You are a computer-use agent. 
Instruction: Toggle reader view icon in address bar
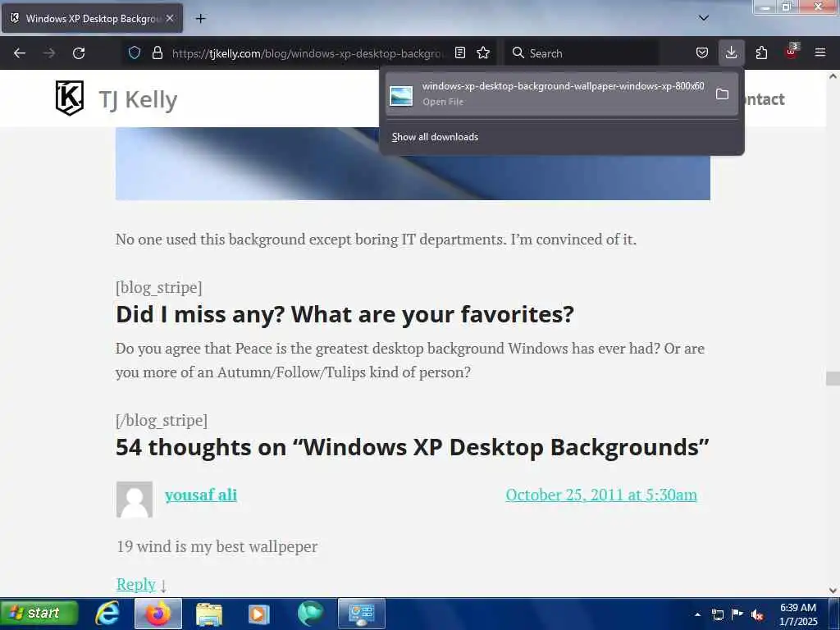[x=459, y=52]
